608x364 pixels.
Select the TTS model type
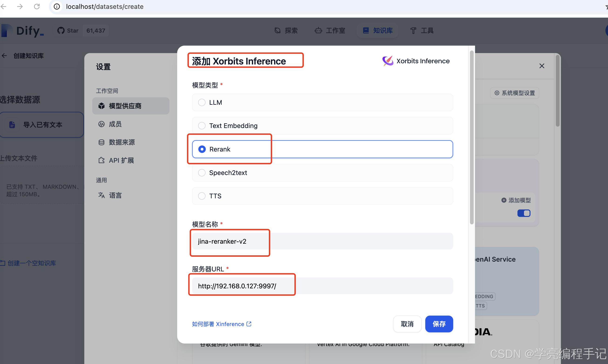pos(202,196)
